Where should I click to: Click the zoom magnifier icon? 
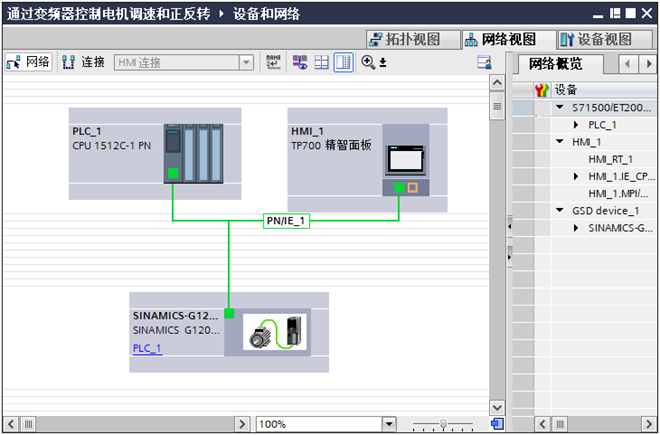click(368, 62)
